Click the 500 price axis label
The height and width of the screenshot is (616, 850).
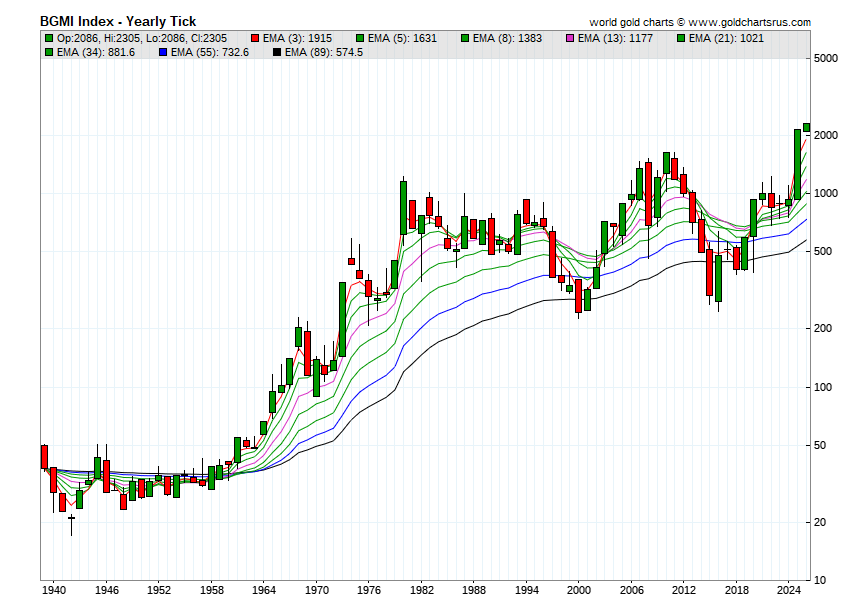pyautogui.click(x=823, y=251)
